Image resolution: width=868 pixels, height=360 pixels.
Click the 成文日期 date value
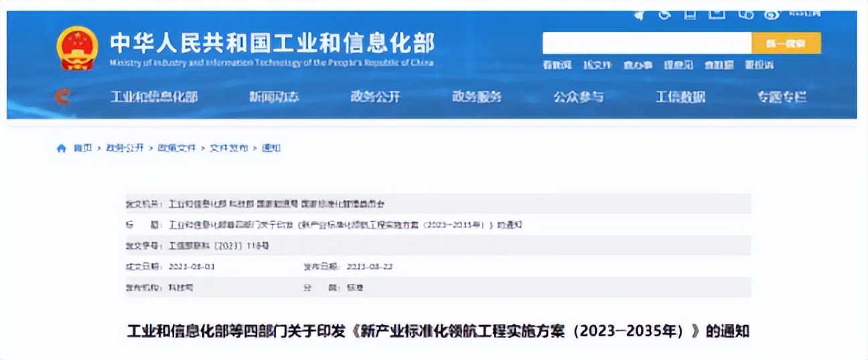(191, 266)
